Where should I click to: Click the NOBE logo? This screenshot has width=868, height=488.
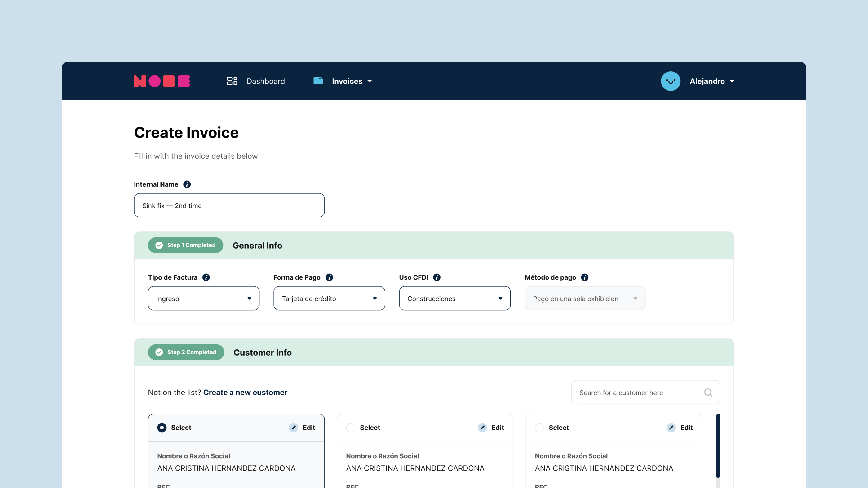tap(162, 81)
